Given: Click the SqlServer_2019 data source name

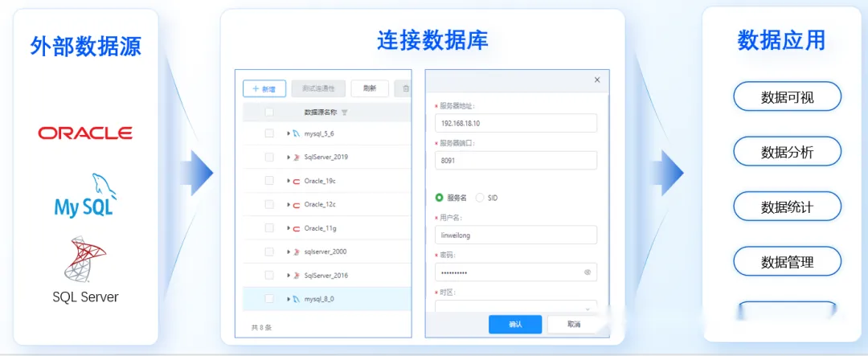Looking at the screenshot, I should [x=326, y=158].
